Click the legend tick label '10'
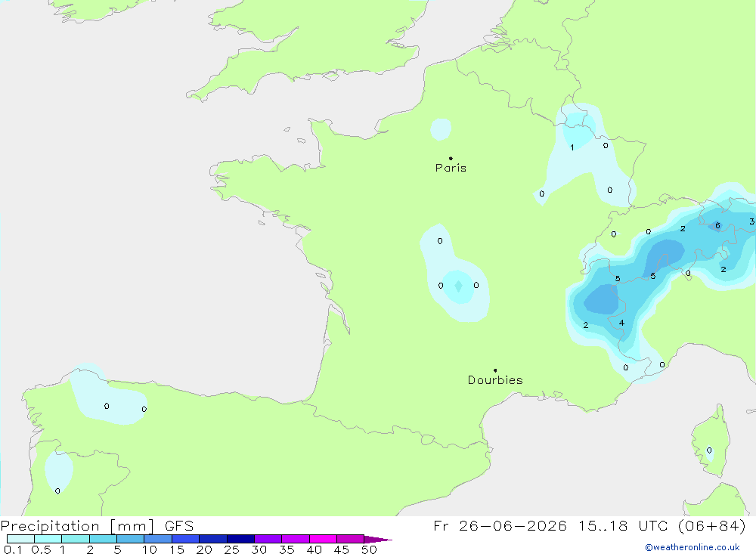The width and height of the screenshot is (756, 554). pos(150,549)
